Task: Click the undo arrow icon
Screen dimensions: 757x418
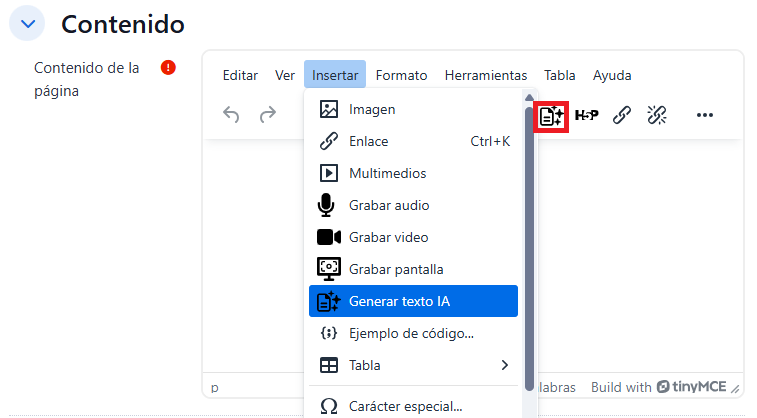Action: [x=231, y=115]
